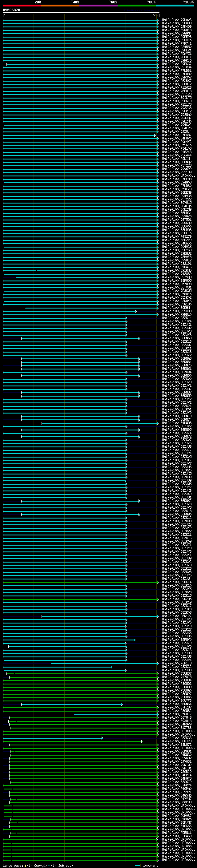Click the UniRef100_P22178 entry
This screenshot has height=868, width=197.
click(x=177, y=104)
